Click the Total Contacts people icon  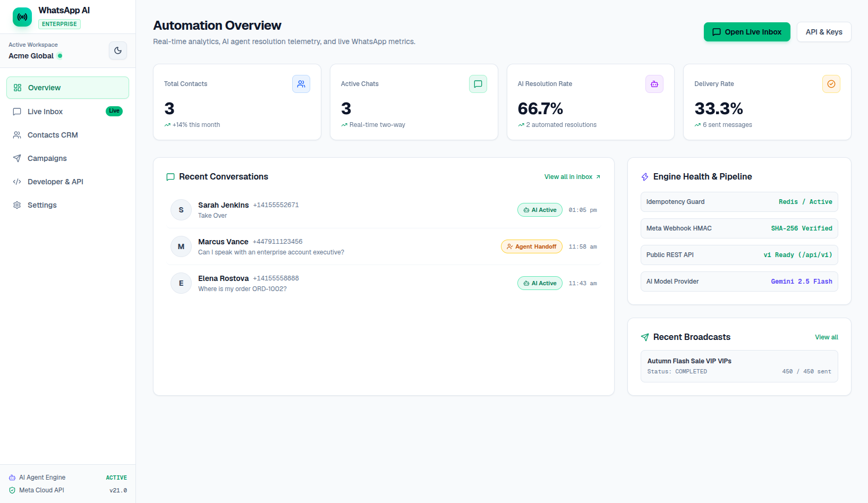pos(301,84)
